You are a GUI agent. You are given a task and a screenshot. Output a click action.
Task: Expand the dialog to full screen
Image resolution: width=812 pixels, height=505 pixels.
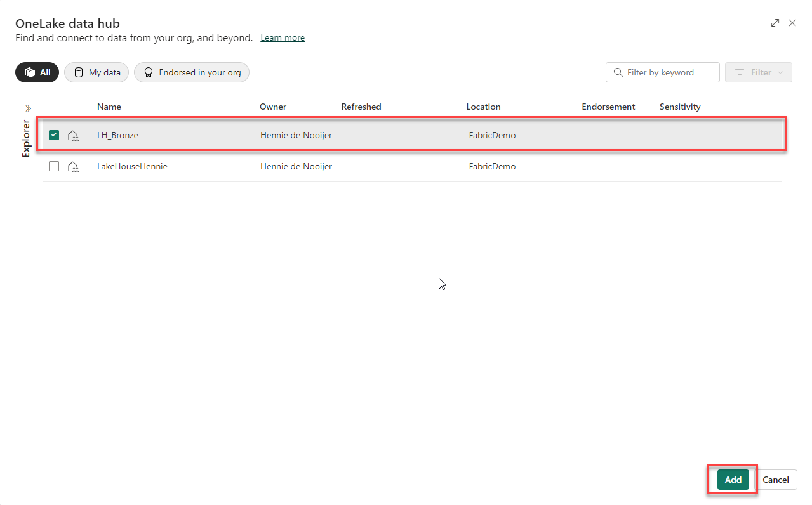pos(775,23)
